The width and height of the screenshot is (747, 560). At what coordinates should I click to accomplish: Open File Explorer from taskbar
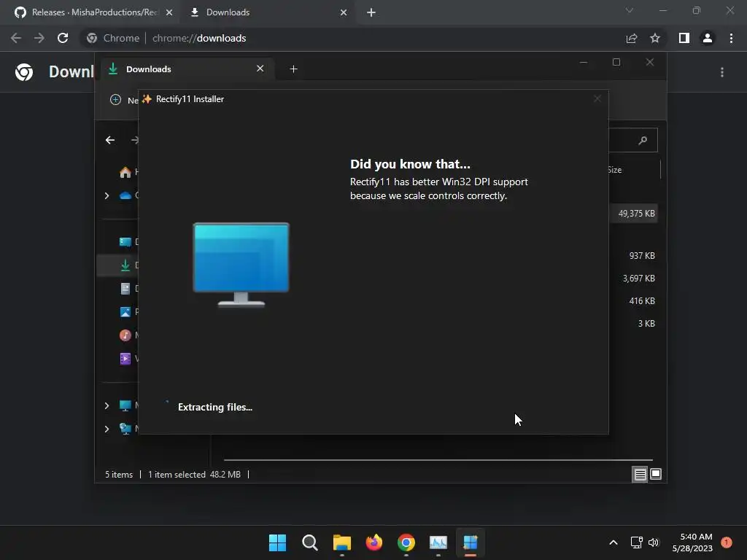342,542
